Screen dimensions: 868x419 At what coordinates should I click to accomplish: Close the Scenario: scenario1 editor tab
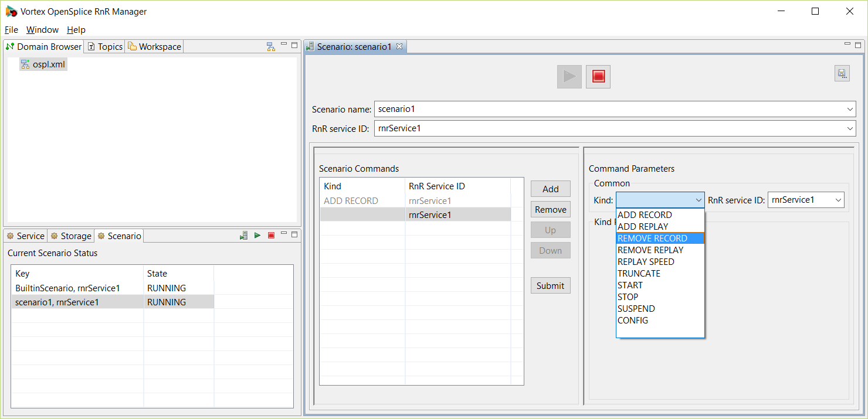(x=399, y=46)
